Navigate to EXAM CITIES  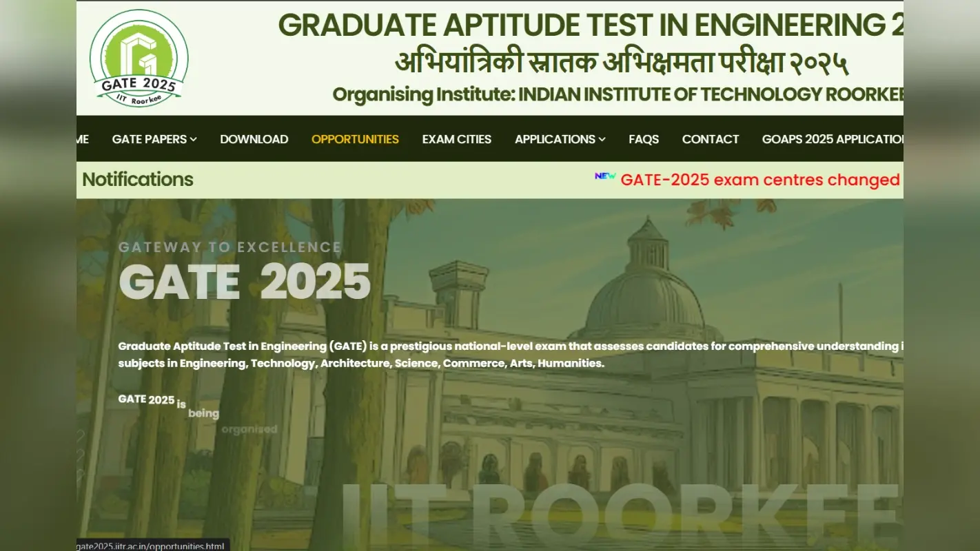click(x=457, y=139)
